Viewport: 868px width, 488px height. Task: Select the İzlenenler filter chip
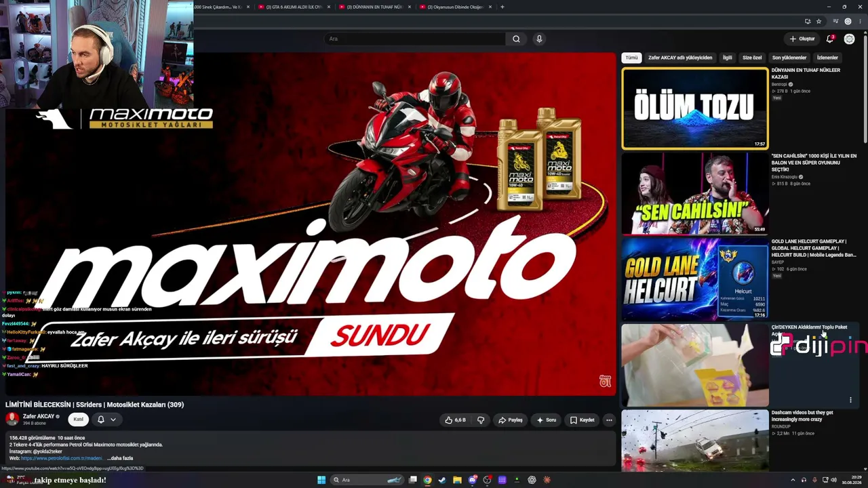click(x=827, y=58)
